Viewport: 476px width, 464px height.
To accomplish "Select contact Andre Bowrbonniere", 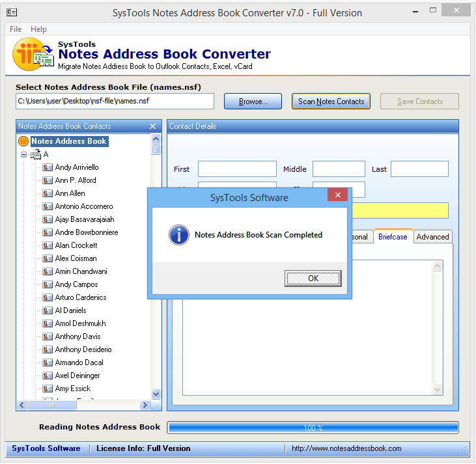I will pos(87,232).
